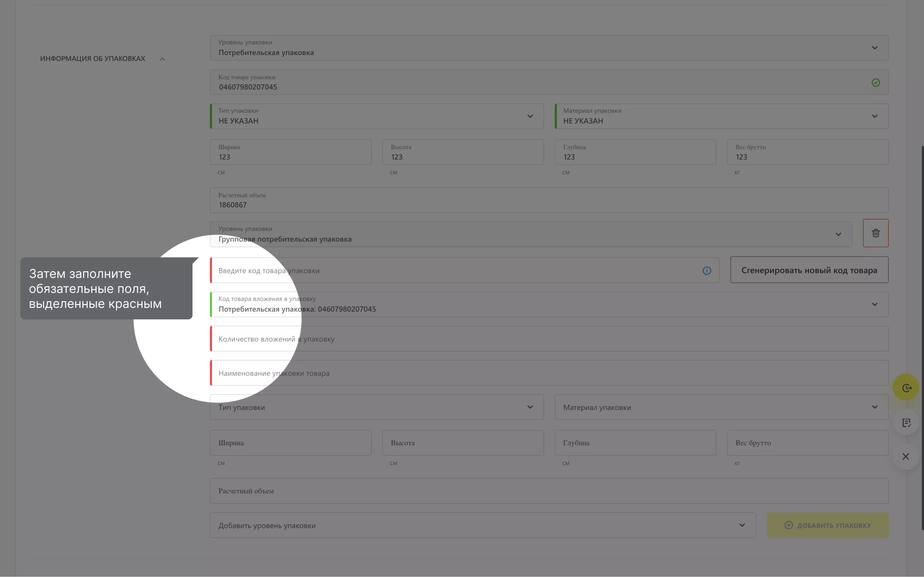Open Групповая потребительская упаковка level dropdown
The width and height of the screenshot is (924, 577).
[x=531, y=234]
